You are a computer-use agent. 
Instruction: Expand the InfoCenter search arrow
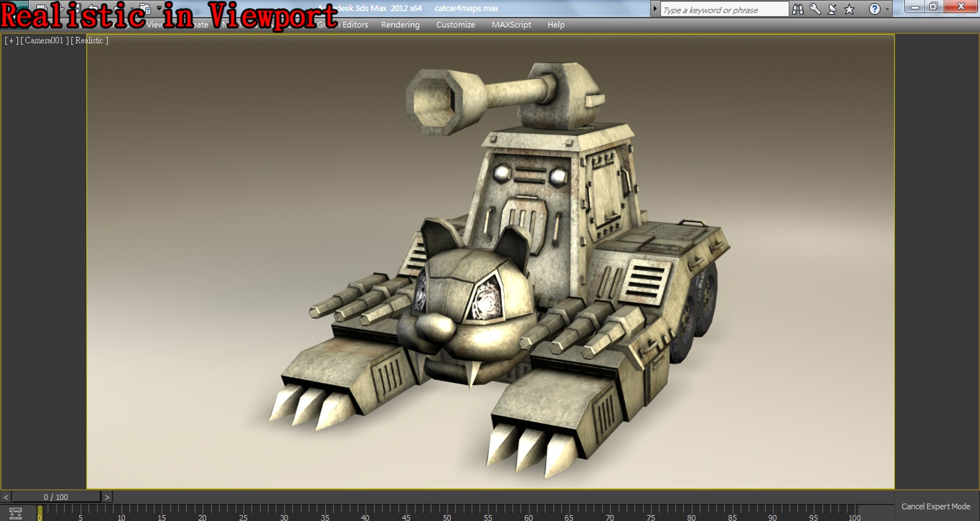[x=655, y=9]
